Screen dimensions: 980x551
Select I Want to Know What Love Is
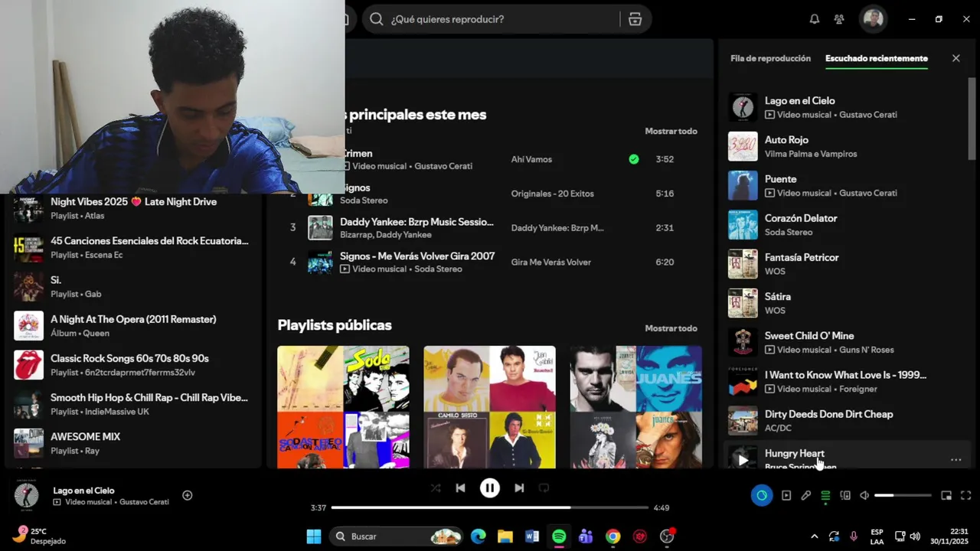846,381
